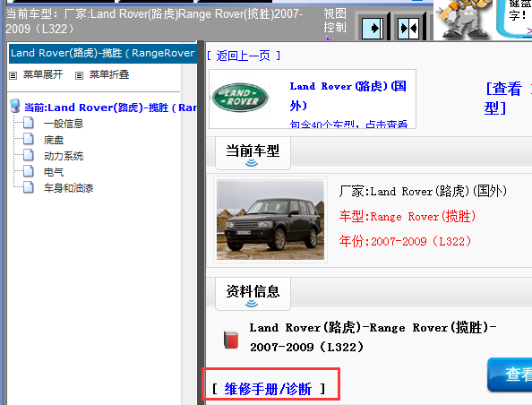Open the 一般信息 tree item
The height and width of the screenshot is (405, 532).
tap(64, 124)
